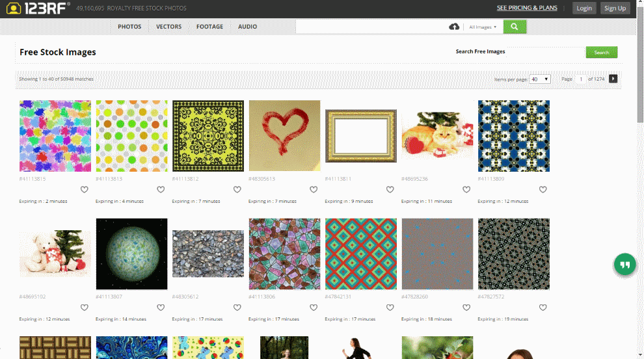The image size is (644, 359).
Task: Click the Search Free Images input field
Action: point(545,52)
